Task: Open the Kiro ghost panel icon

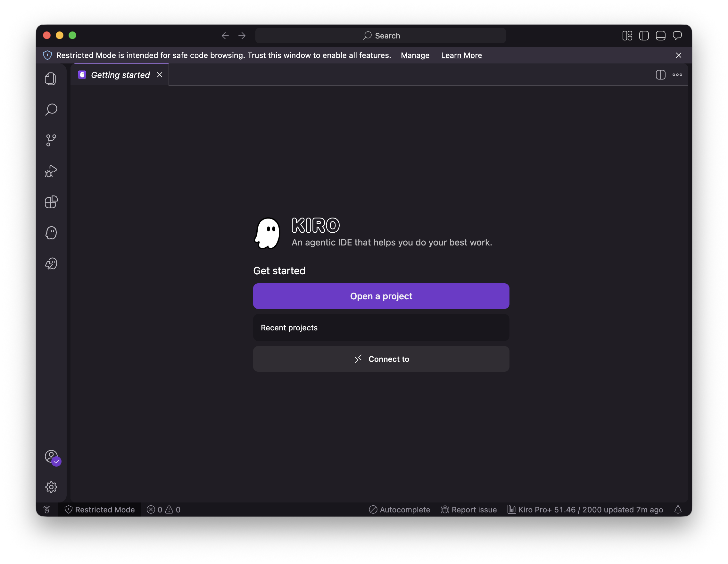Action: (x=51, y=233)
